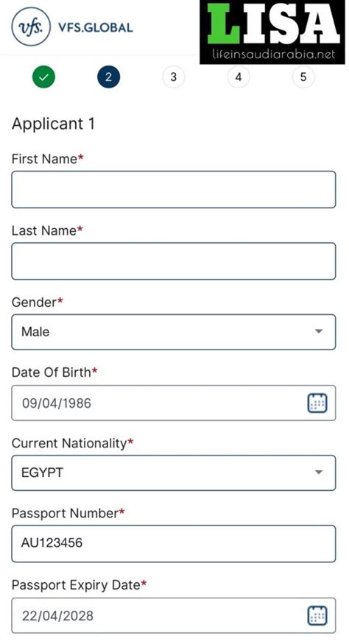Expand the Gender dropdown arrow
This screenshot has height=644, width=349.
[319, 331]
